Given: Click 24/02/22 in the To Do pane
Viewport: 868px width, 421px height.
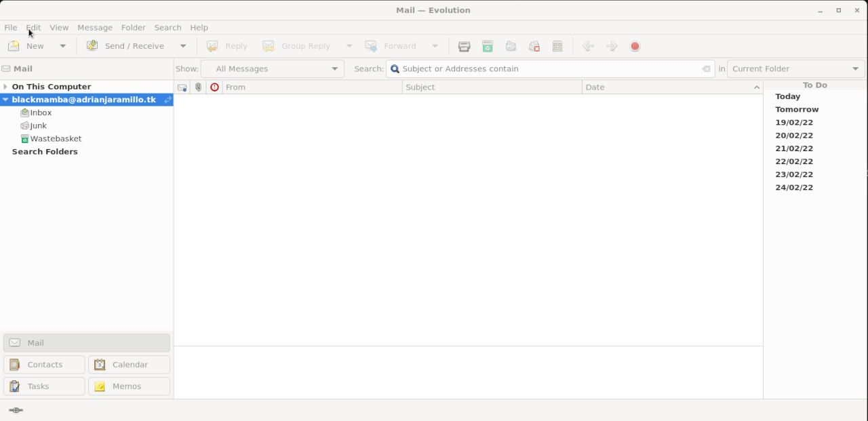Looking at the screenshot, I should 794,187.
